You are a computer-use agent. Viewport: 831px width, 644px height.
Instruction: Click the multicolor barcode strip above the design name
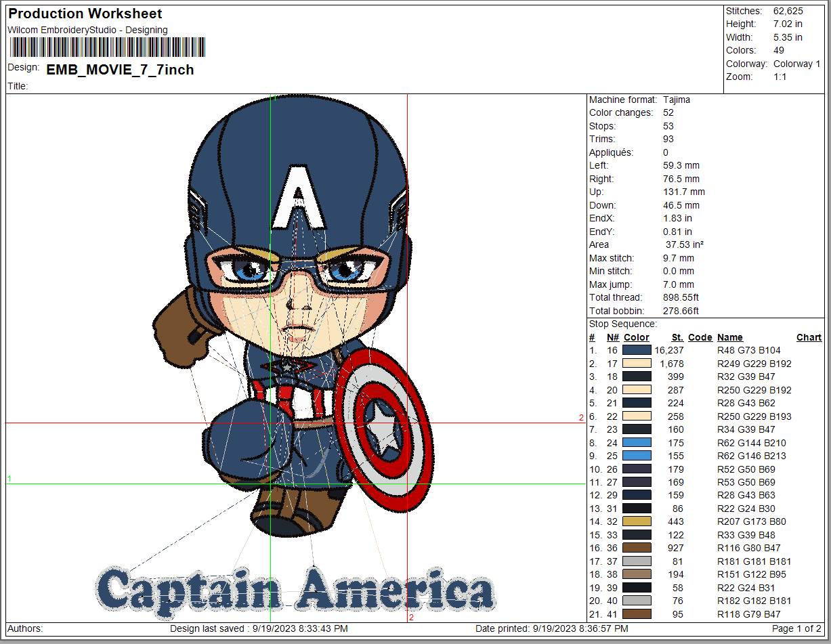pos(107,47)
